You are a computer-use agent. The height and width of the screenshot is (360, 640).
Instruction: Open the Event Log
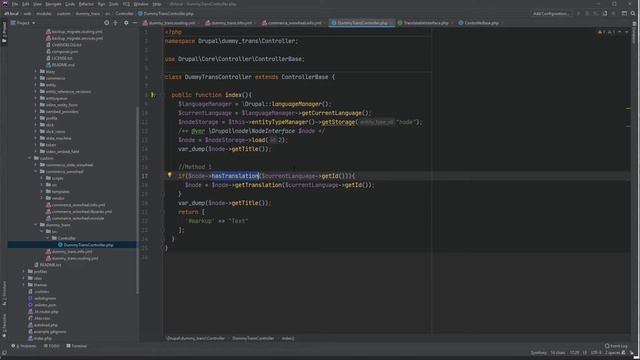(616, 346)
